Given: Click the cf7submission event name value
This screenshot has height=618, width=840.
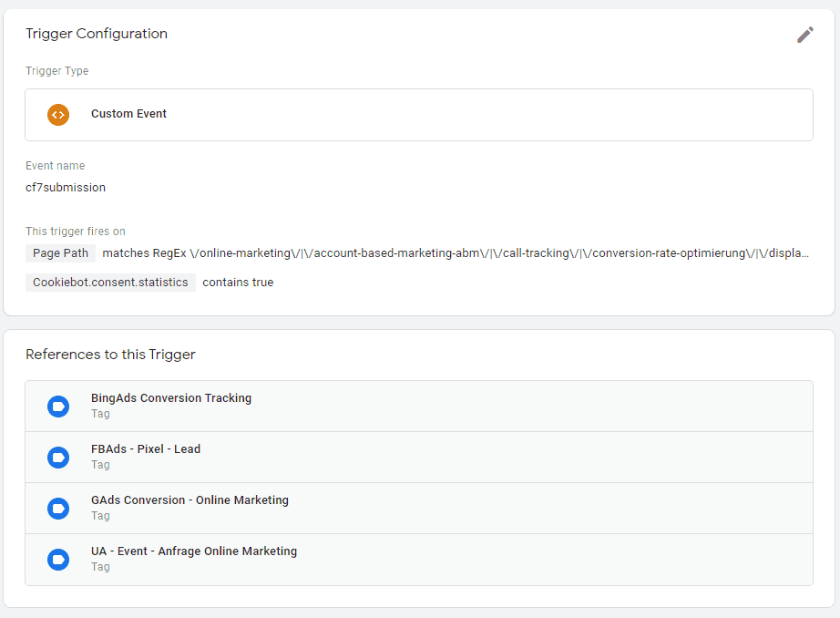Looking at the screenshot, I should (66, 188).
